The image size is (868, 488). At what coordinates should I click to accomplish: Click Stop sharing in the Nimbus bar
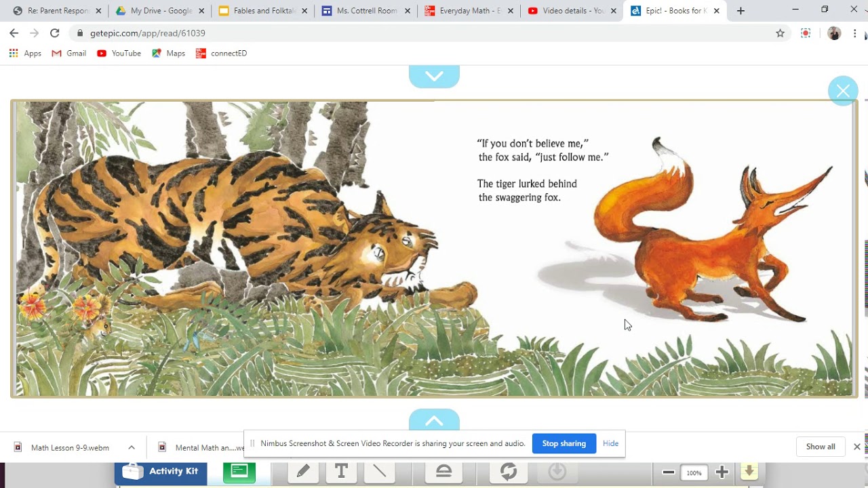564,443
